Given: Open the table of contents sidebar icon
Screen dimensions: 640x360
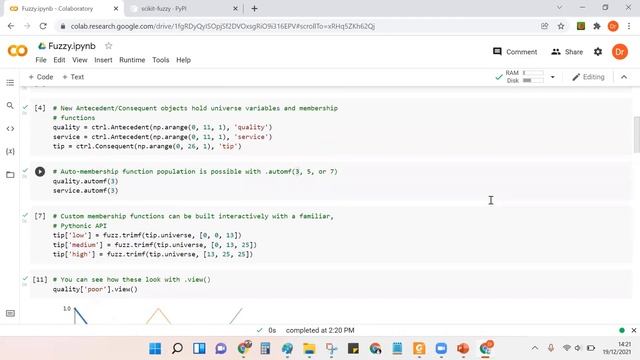Looking at the screenshot, I should pyautogui.click(x=10, y=82).
